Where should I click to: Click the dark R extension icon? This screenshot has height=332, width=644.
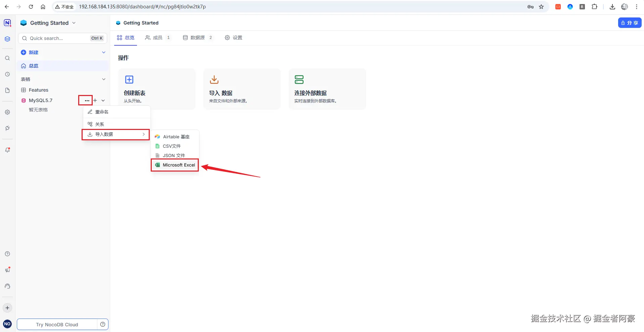(x=582, y=7)
